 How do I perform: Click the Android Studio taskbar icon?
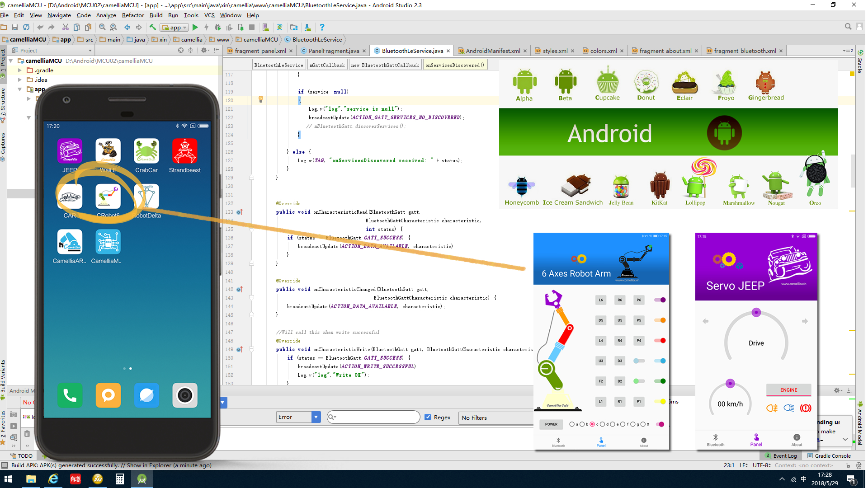pos(142,479)
